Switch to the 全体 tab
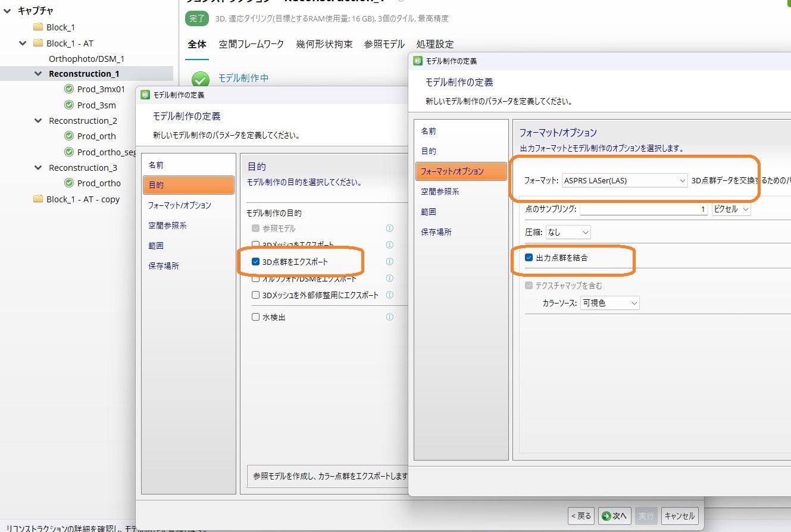The height and width of the screenshot is (532, 791). (197, 44)
